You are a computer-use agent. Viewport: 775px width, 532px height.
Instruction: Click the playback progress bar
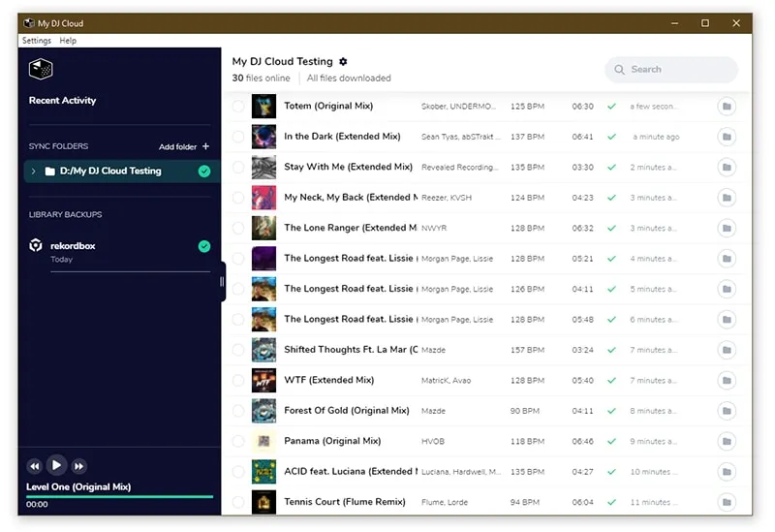(119, 496)
